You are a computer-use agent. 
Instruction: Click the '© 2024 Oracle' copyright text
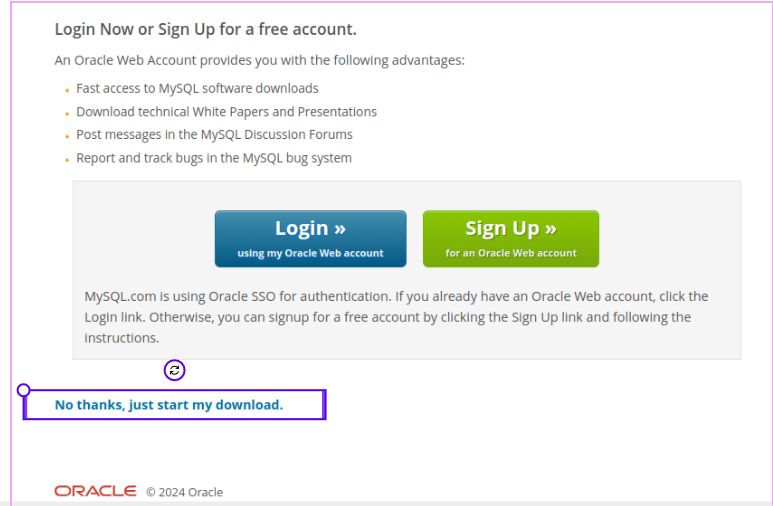pyautogui.click(x=184, y=492)
